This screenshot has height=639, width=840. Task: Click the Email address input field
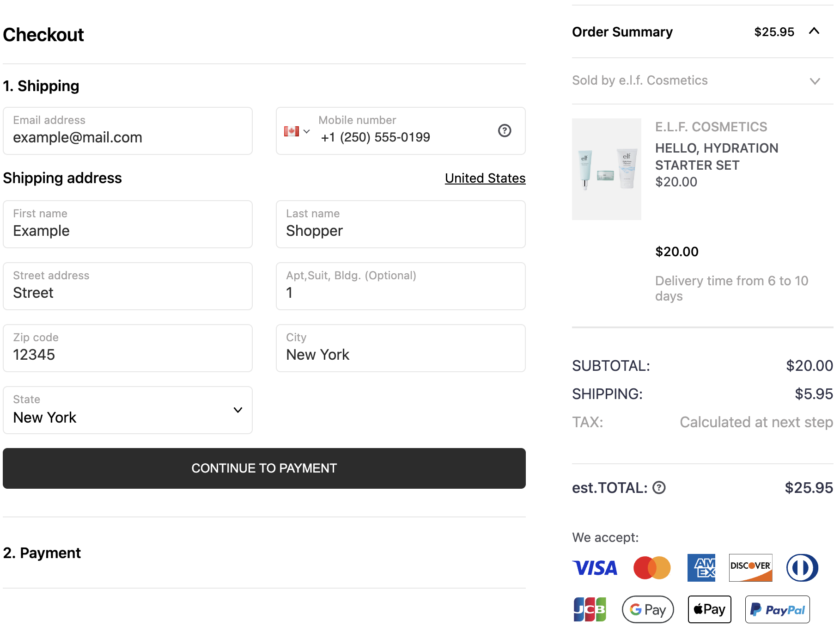pos(128,131)
